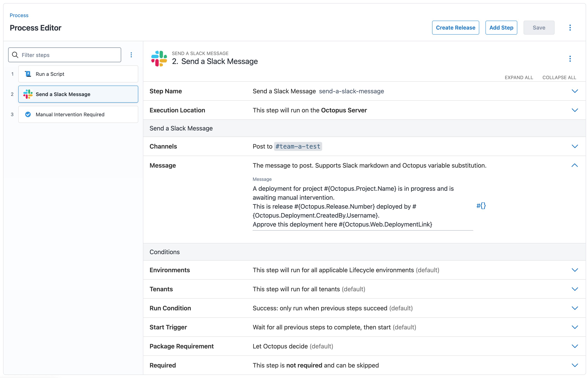The height and width of the screenshot is (378, 588).
Task: Click the Run a Script step icon
Action: tap(28, 74)
